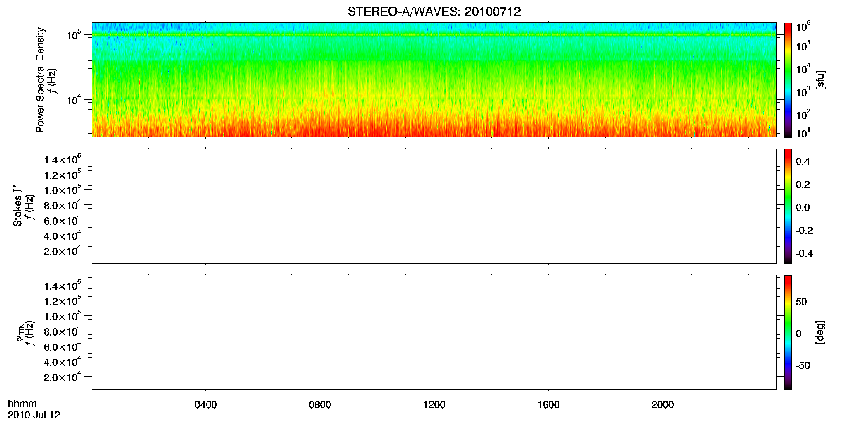Click the 10^1 value on sfu colorbar

pyautogui.click(x=803, y=133)
